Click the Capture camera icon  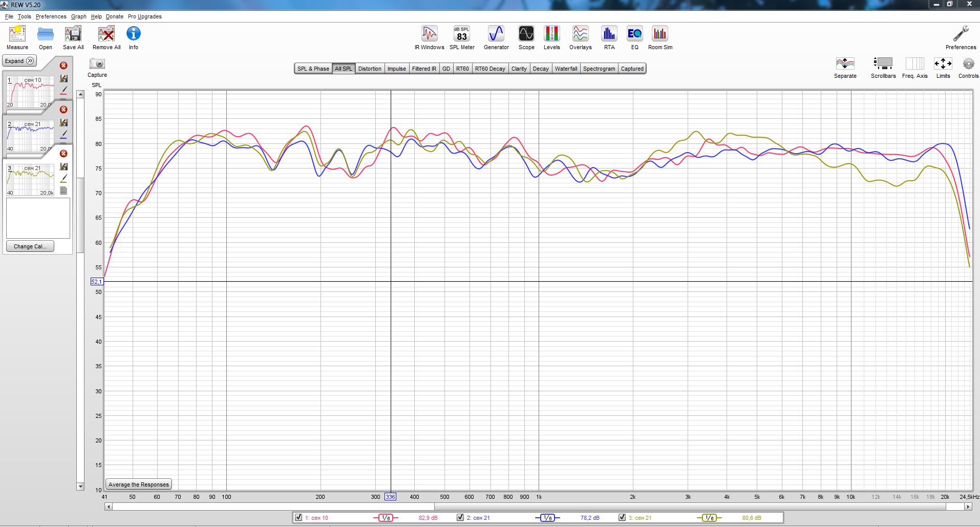coord(97,65)
